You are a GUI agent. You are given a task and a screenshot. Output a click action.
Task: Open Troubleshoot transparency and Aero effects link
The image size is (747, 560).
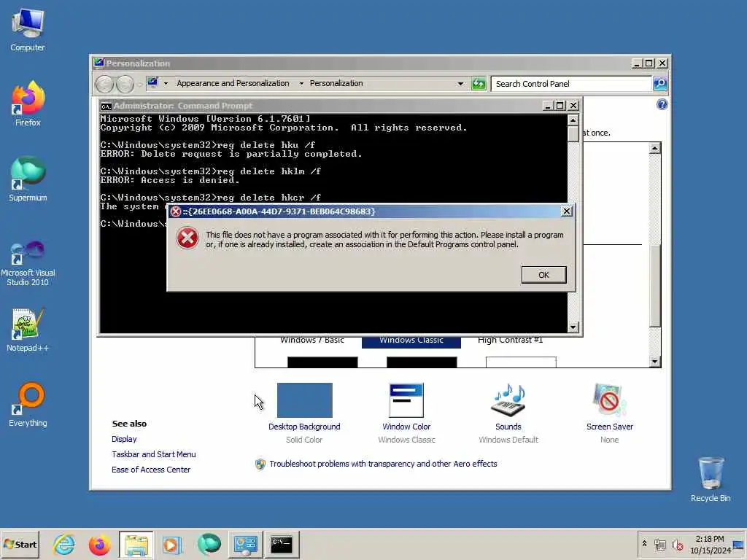[x=383, y=464]
